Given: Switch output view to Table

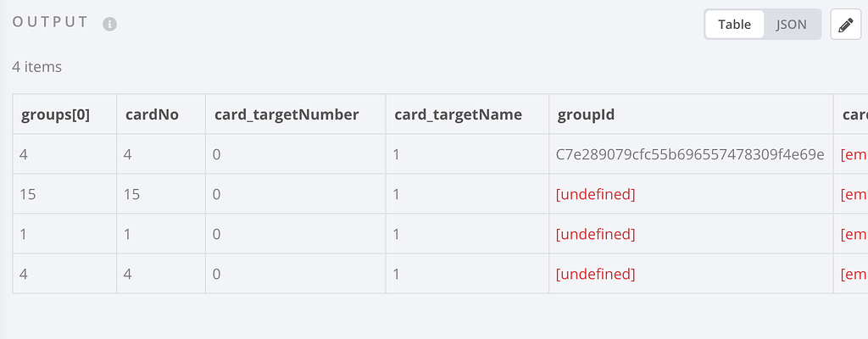Looking at the screenshot, I should click(x=734, y=25).
